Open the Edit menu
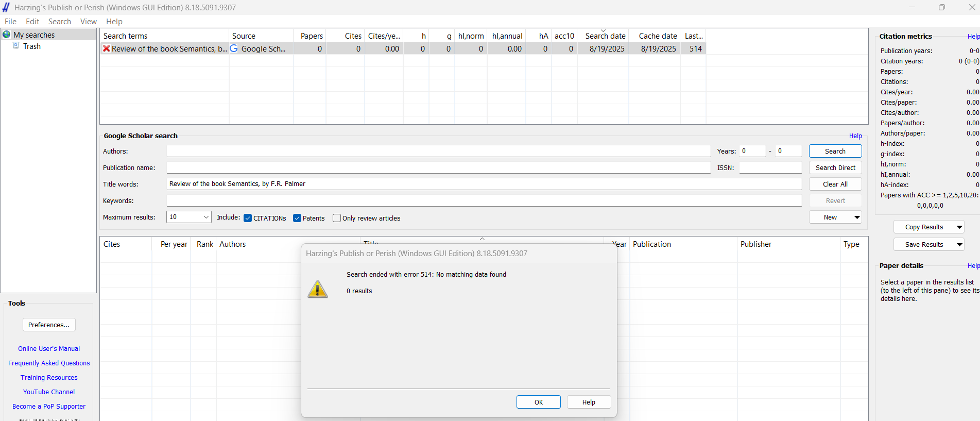 click(x=32, y=21)
